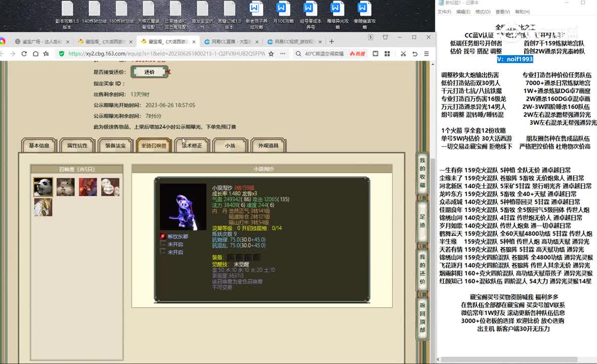Open 足迹 side panel button
The image size is (597, 364).
(422, 221)
